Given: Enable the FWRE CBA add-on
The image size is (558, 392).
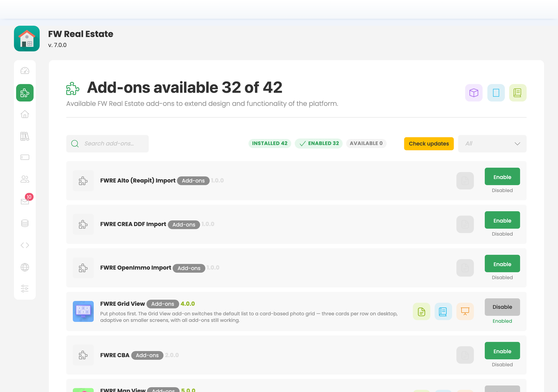Looking at the screenshot, I should point(502,351).
